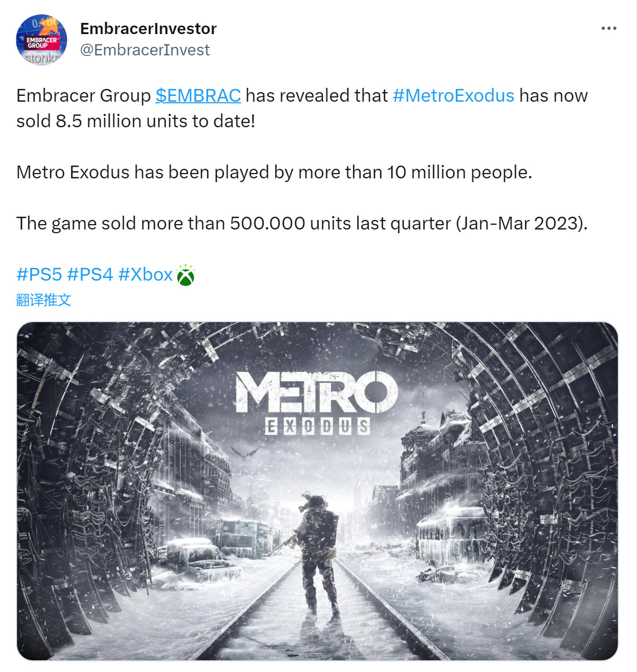Open the $EMBRAC cashtag link
Screen dimensions: 637x672
click(198, 96)
